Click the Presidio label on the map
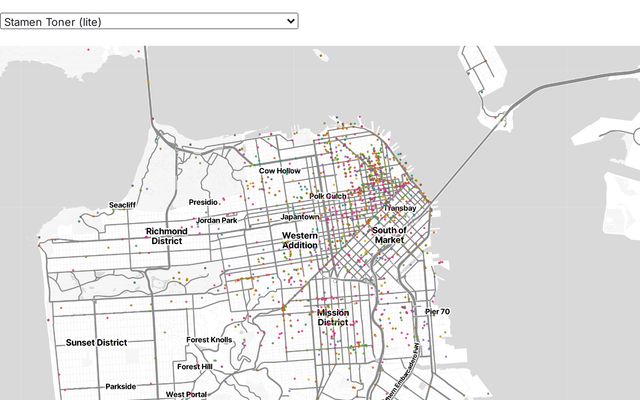640x400 pixels. 203,202
